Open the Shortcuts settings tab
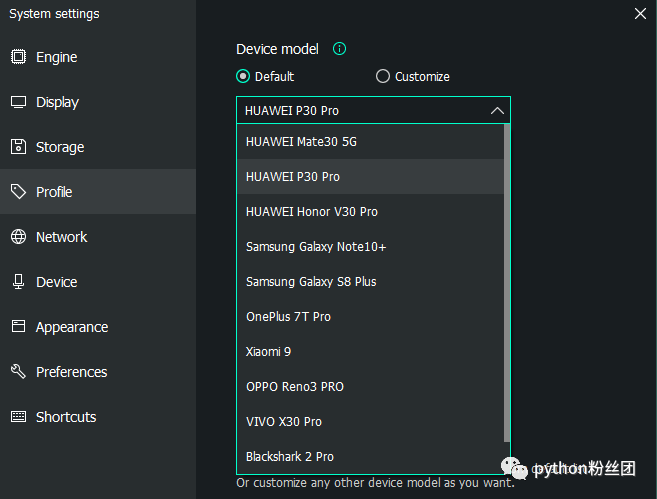 pyautogui.click(x=98, y=416)
